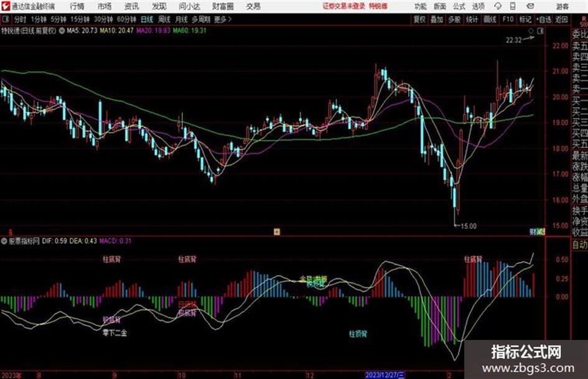Click the 游客 guest account label
588x379 pixels.
click(x=562, y=6)
